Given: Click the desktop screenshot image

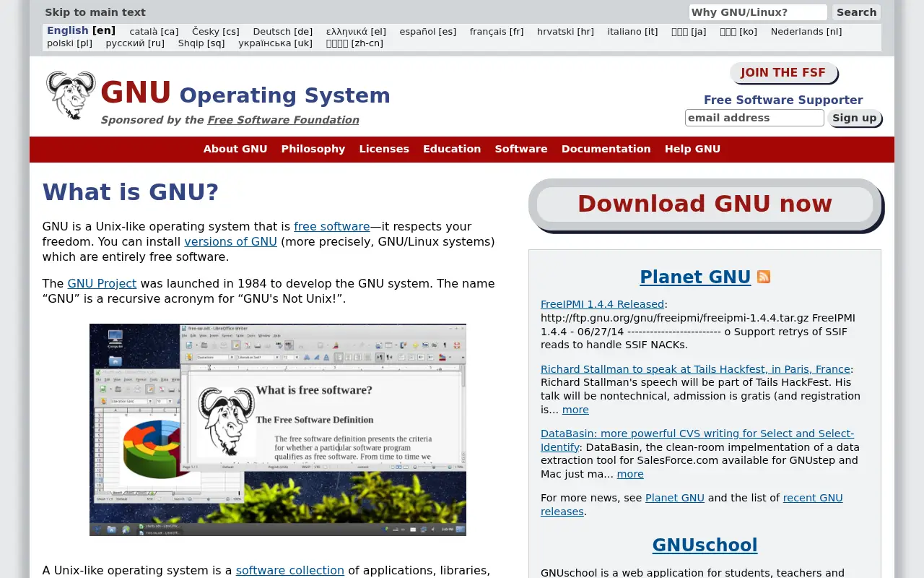Looking at the screenshot, I should (x=278, y=430).
